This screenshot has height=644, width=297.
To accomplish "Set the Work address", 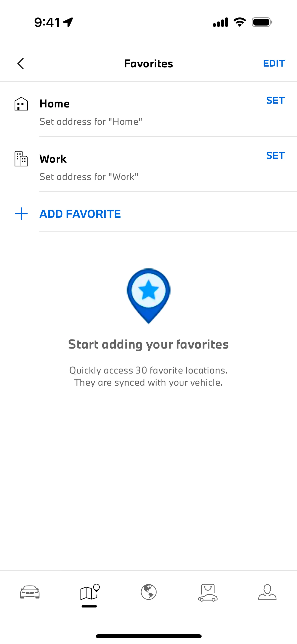I will click(x=275, y=156).
